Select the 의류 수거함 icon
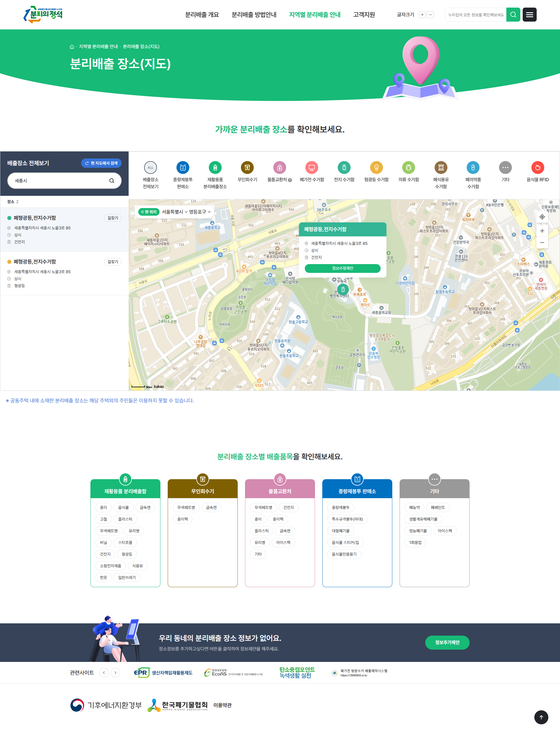560x736 pixels. point(408,168)
